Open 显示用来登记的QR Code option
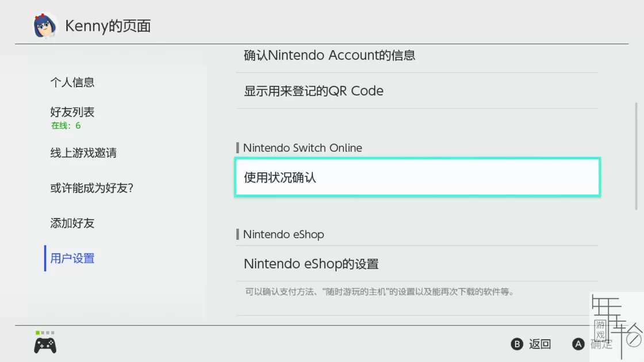Viewport: 644px width, 362px height. [x=417, y=91]
